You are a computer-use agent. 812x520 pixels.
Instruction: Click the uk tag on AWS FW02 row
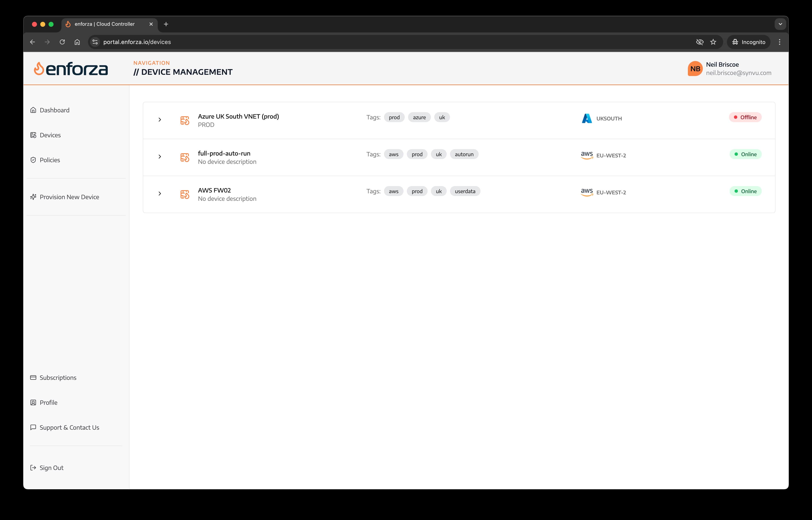tap(439, 191)
